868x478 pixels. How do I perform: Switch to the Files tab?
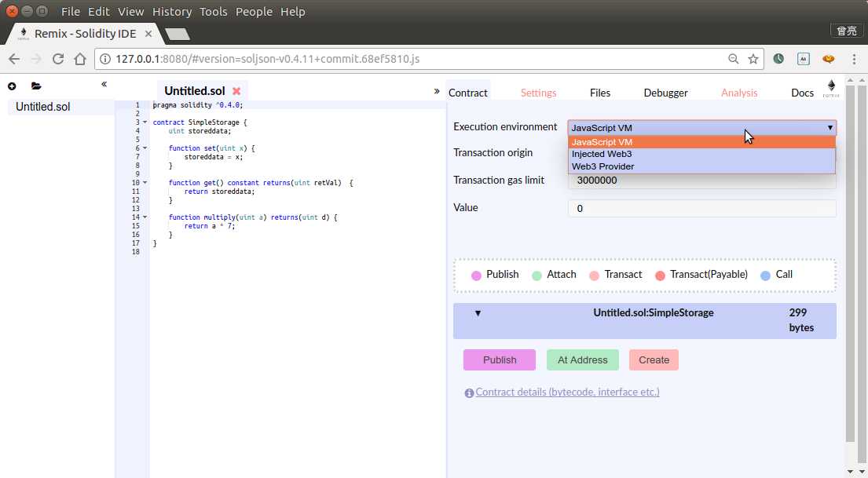(600, 93)
